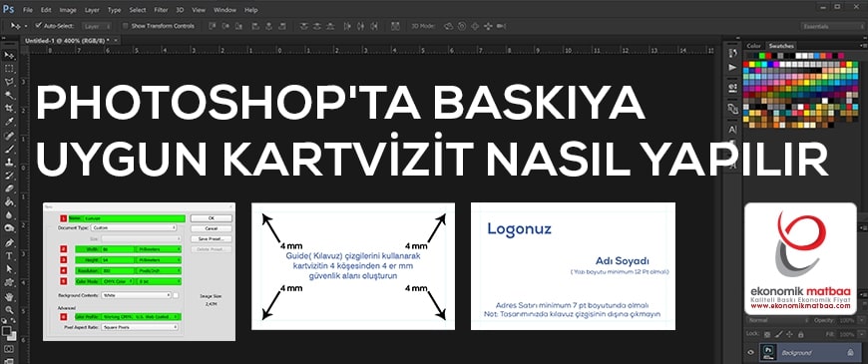Select the Magic Wand tool
The image size is (868, 364).
coord(9,95)
